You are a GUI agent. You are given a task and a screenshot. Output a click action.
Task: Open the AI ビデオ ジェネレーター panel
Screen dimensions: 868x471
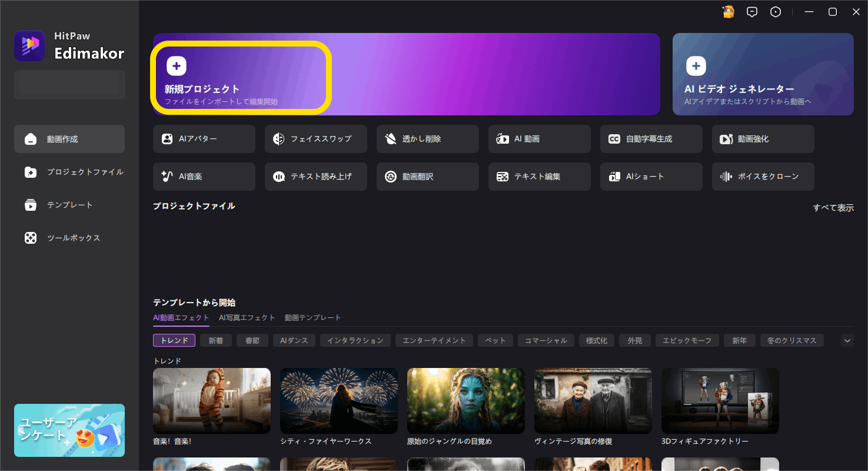[763, 74]
